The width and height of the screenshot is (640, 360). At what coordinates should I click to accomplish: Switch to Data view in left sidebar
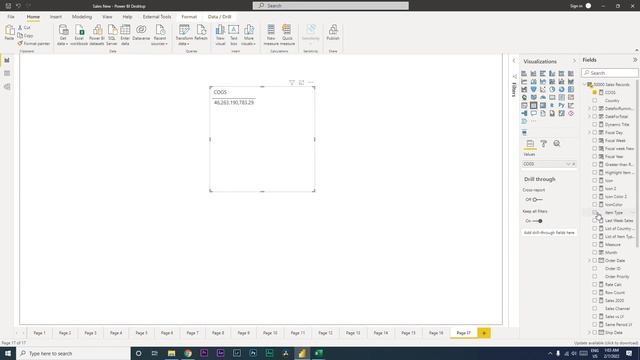coord(7,73)
